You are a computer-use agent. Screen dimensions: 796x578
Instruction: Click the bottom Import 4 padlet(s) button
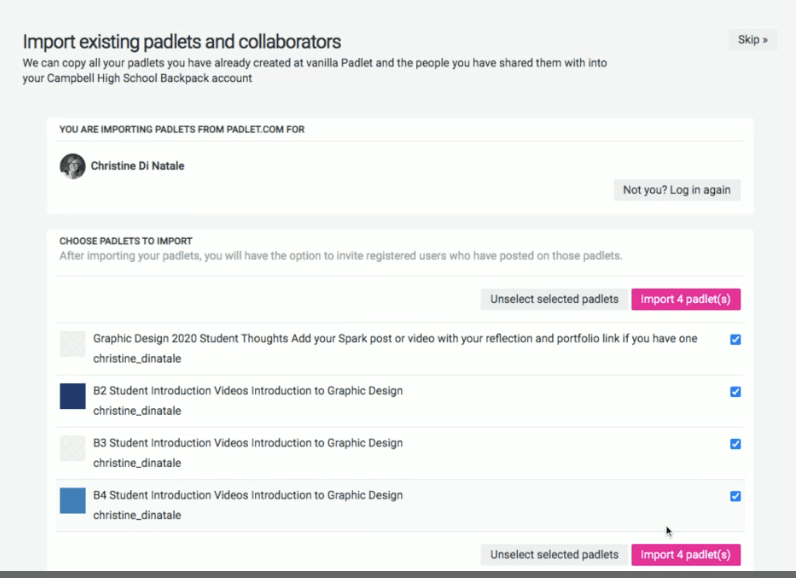click(x=686, y=555)
